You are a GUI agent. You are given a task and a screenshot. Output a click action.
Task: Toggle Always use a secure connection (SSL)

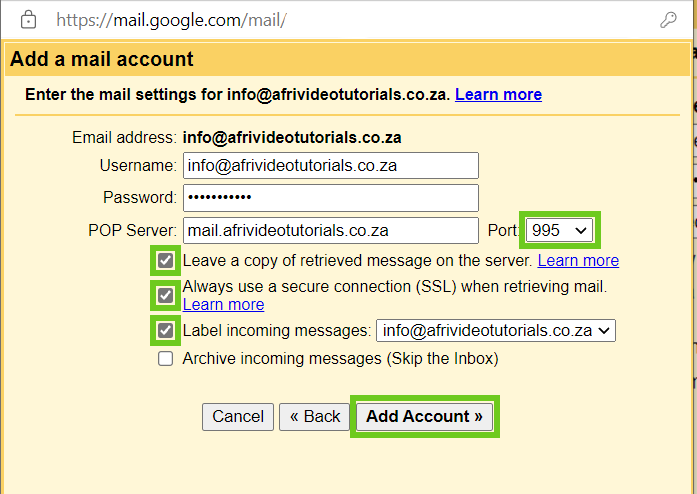[165, 295]
